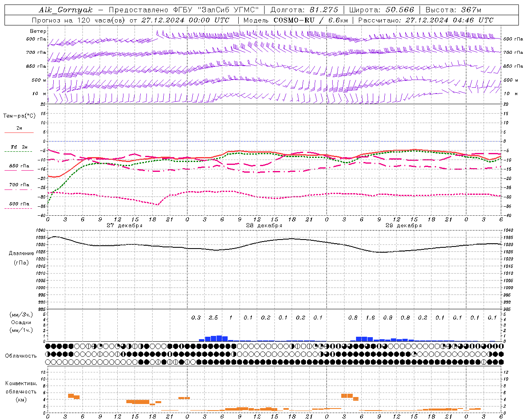Click the 500 м wind level label on left
The height and width of the screenshot is (420, 525).
39,80
